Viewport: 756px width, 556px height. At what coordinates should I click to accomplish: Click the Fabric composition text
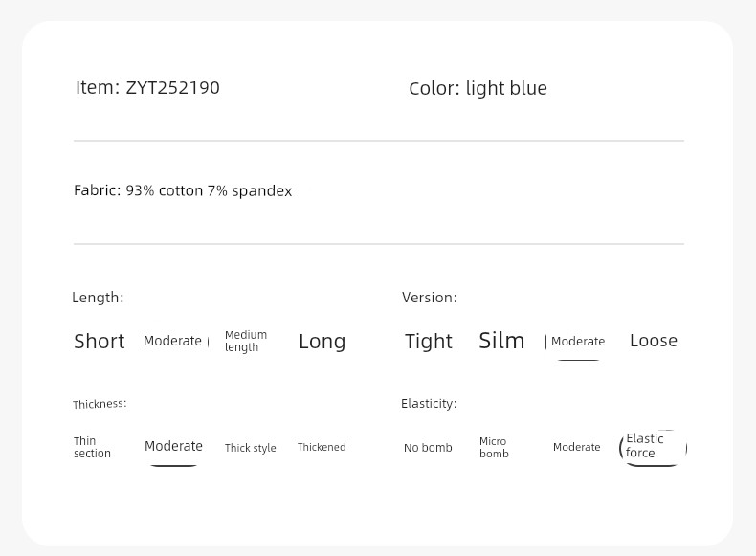point(183,191)
